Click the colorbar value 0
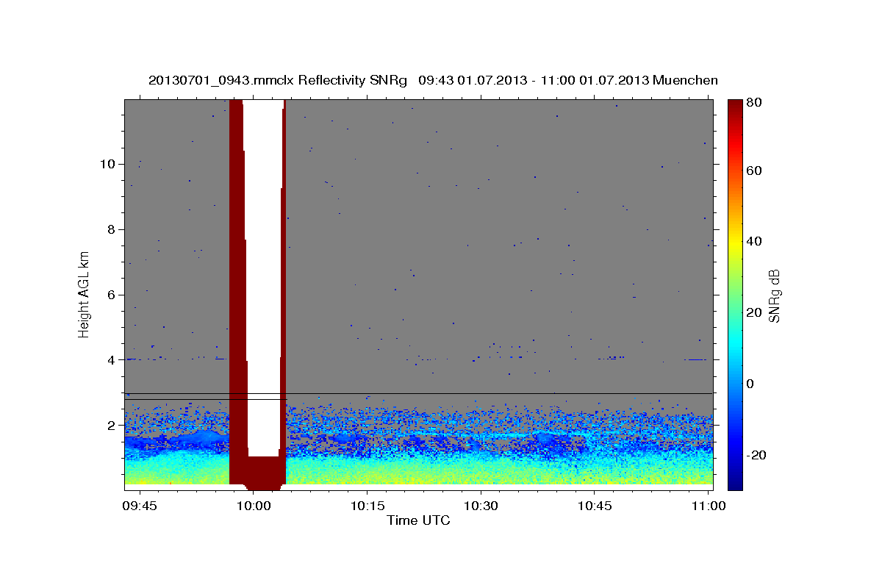Viewport: 882px width, 588px height. 750,384
